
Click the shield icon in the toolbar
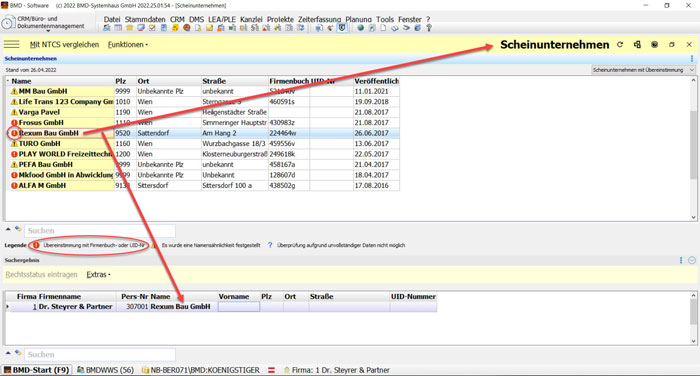(342, 28)
